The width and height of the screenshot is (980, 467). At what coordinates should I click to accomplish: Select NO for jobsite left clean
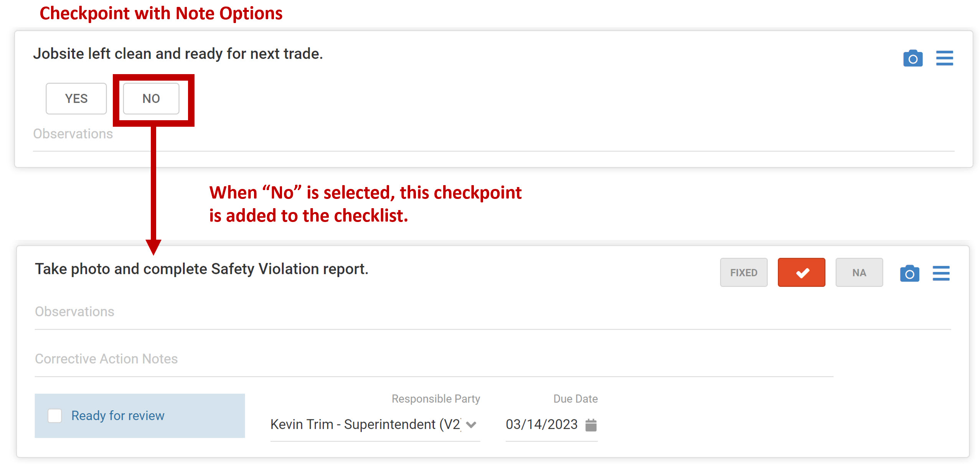151,99
